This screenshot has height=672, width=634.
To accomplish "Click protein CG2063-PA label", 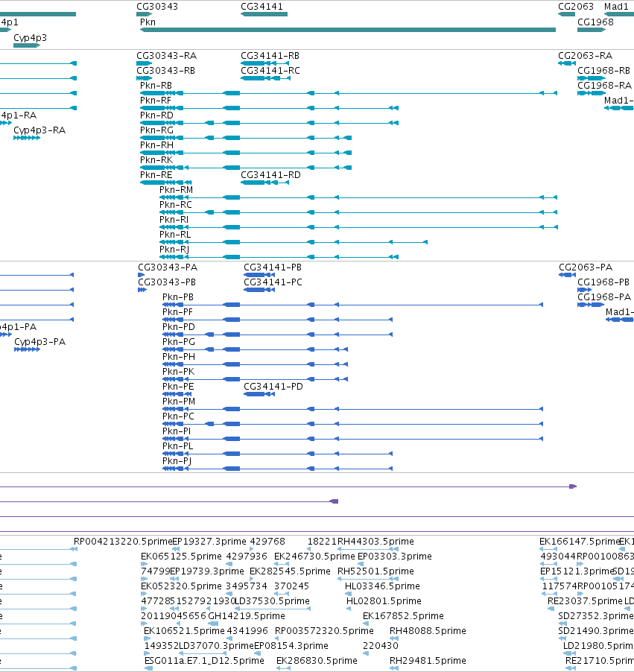I will (x=586, y=267).
